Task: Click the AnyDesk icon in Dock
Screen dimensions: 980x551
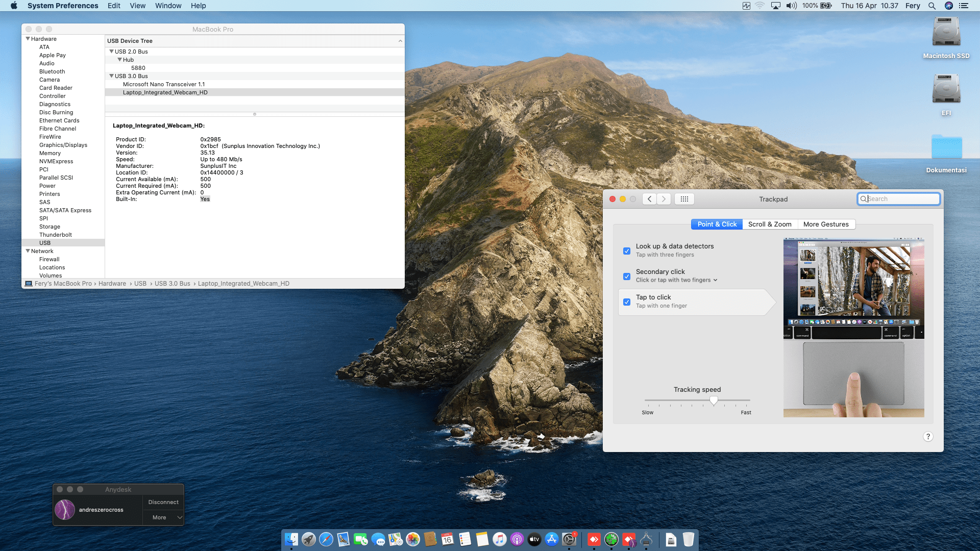Action: point(594,539)
